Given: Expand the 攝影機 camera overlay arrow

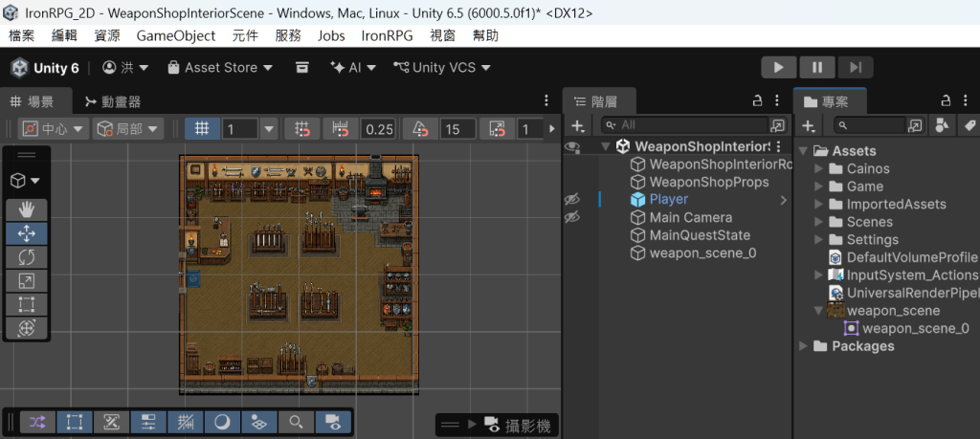Looking at the screenshot, I should tap(473, 426).
